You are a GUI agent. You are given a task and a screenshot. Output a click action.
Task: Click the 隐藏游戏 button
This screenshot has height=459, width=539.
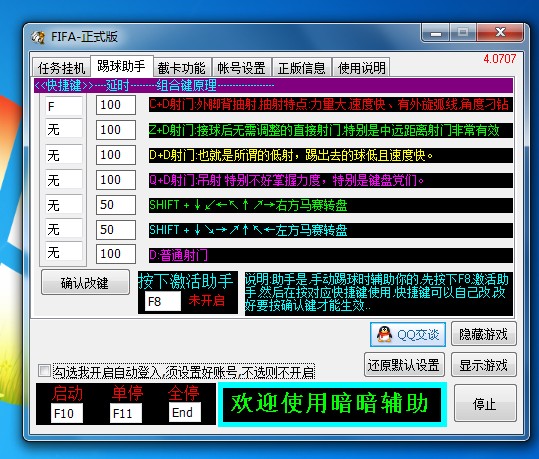point(483,334)
